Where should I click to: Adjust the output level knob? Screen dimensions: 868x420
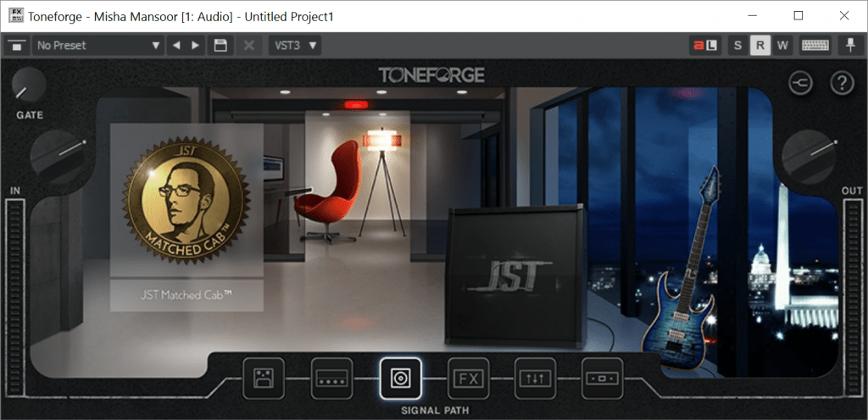809,157
